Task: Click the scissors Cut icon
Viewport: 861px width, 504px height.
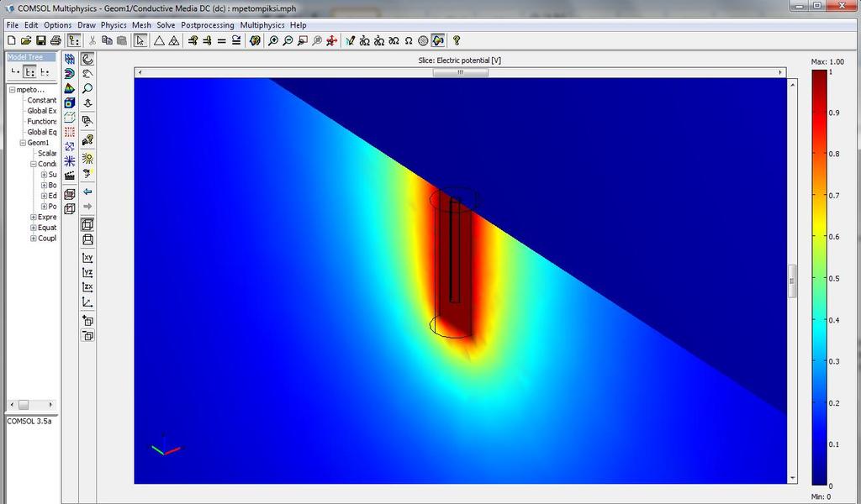Action: click(x=92, y=40)
